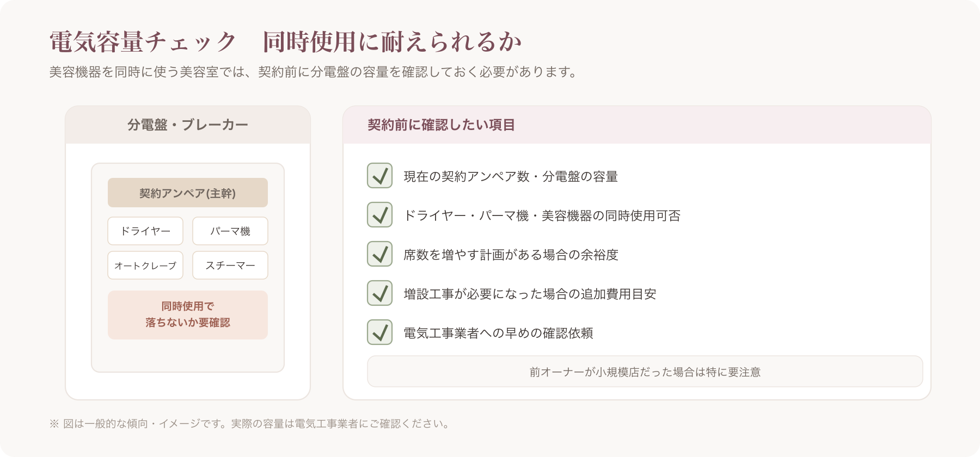The width and height of the screenshot is (980, 457).
Task: Click the text 席数を増やす計画がある場合の余裕度
Action: coord(511,255)
